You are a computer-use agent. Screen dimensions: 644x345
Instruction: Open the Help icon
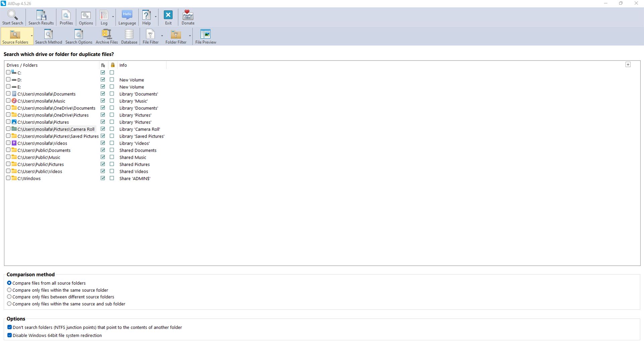[147, 17]
